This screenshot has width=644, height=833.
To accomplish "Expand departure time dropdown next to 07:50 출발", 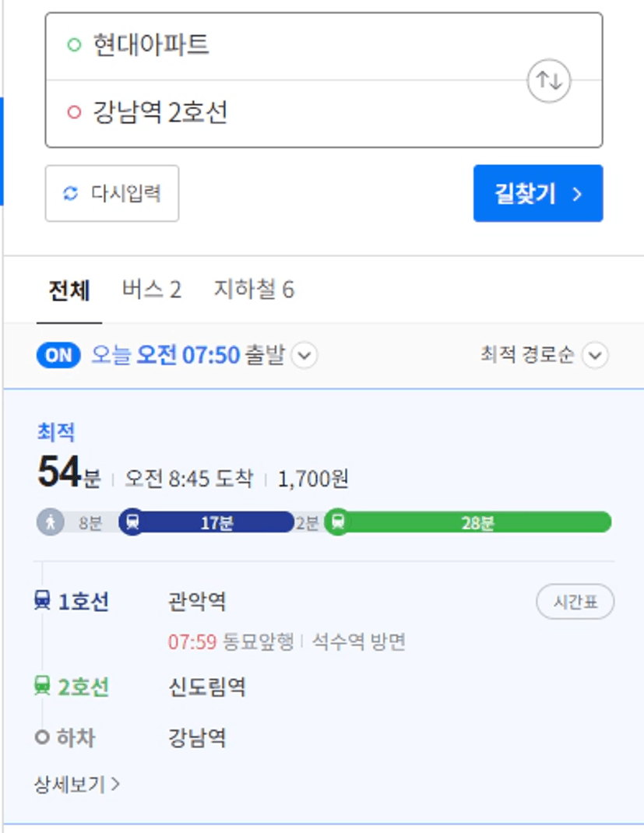I will click(x=305, y=355).
